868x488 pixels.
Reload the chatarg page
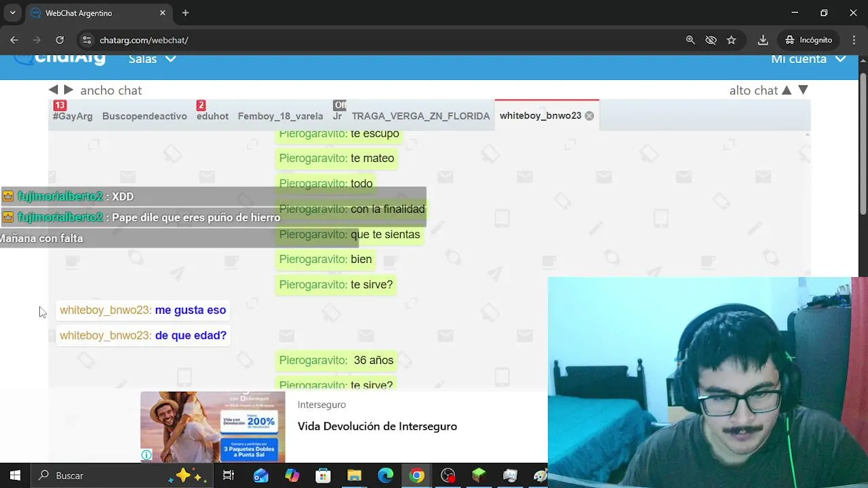click(x=60, y=40)
